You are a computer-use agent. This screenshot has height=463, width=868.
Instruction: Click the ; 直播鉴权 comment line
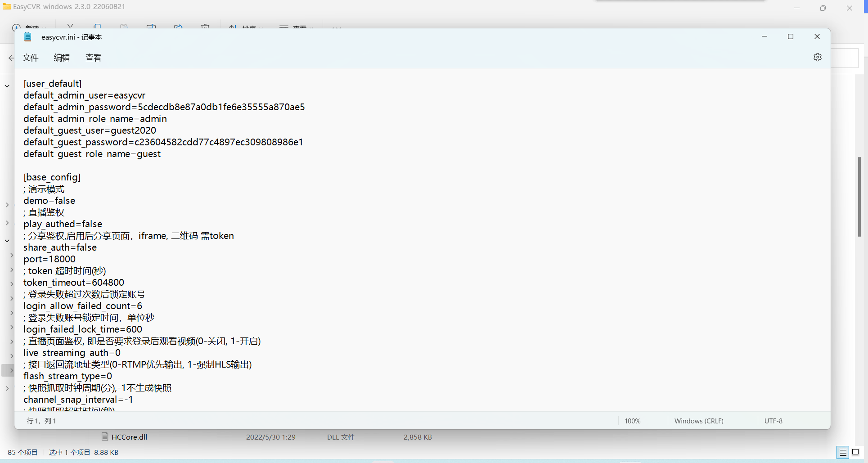pyautogui.click(x=44, y=212)
